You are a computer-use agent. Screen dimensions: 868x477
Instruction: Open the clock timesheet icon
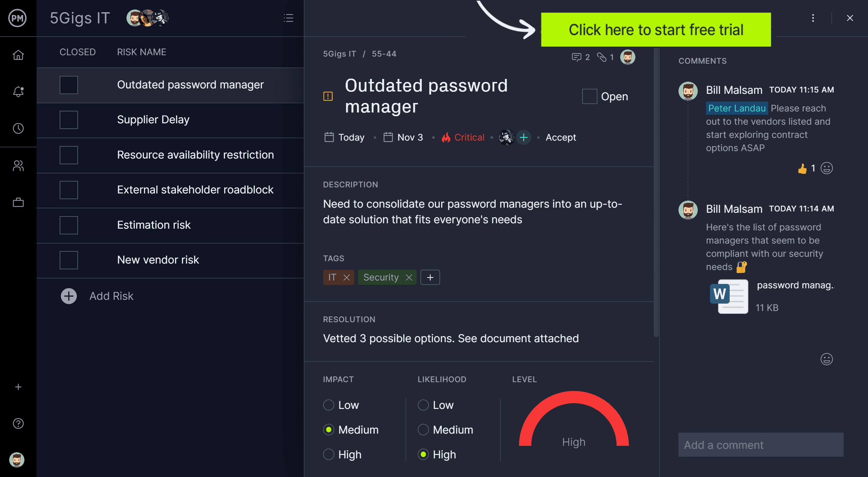click(x=18, y=128)
